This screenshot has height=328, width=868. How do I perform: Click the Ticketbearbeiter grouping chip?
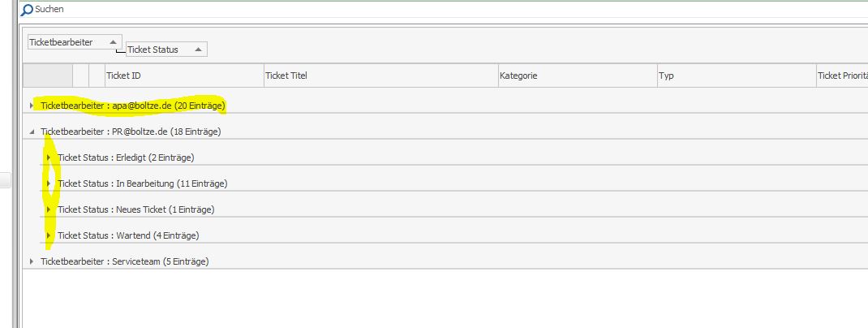[75, 42]
